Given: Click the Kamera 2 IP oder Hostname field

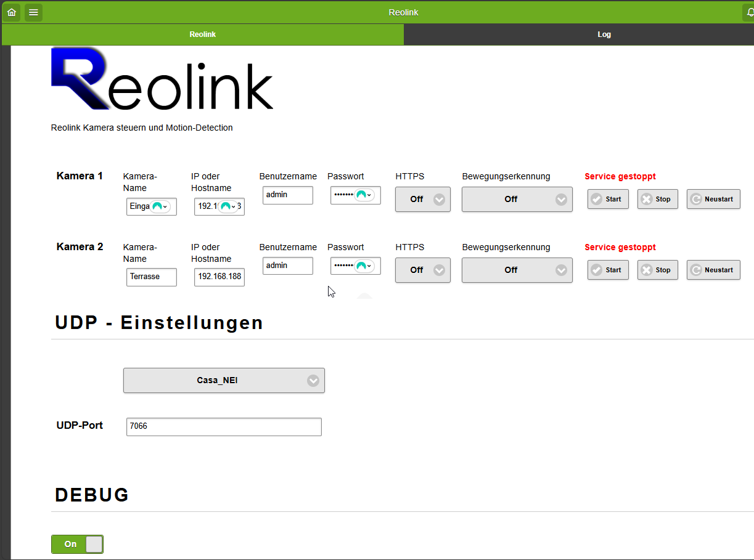Looking at the screenshot, I should tap(219, 277).
